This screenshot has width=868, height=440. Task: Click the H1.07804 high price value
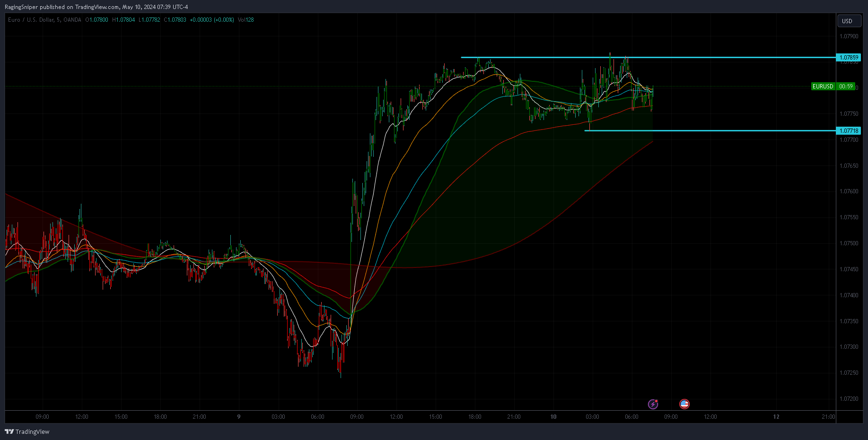pos(123,20)
